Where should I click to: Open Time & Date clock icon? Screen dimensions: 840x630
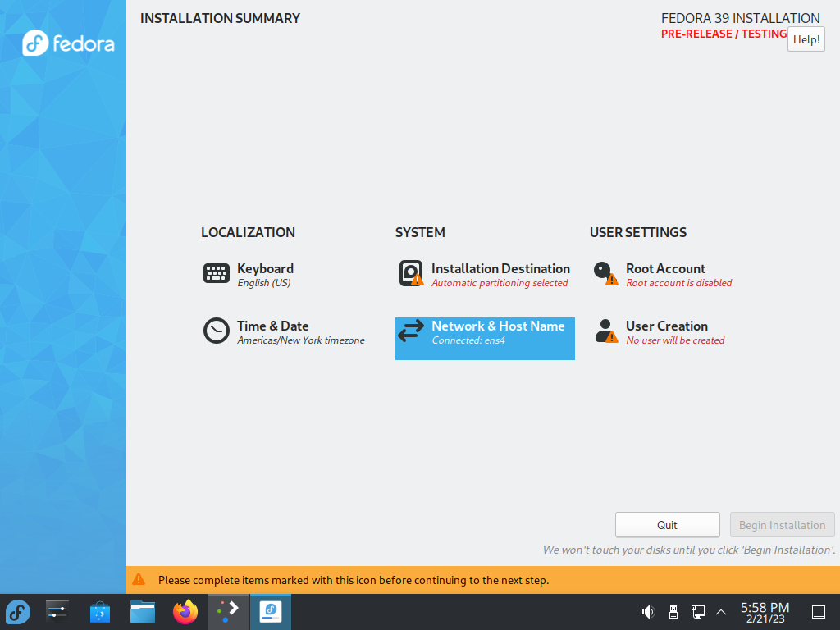217,331
